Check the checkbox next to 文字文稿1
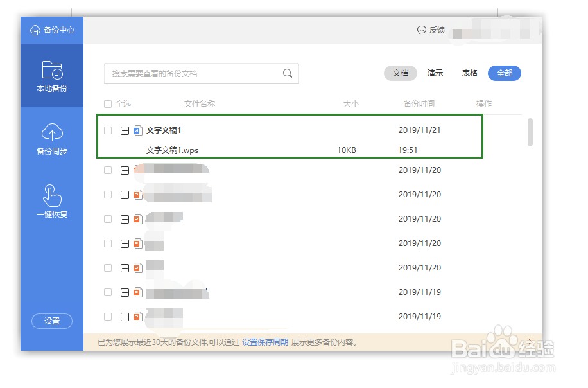 coord(108,130)
